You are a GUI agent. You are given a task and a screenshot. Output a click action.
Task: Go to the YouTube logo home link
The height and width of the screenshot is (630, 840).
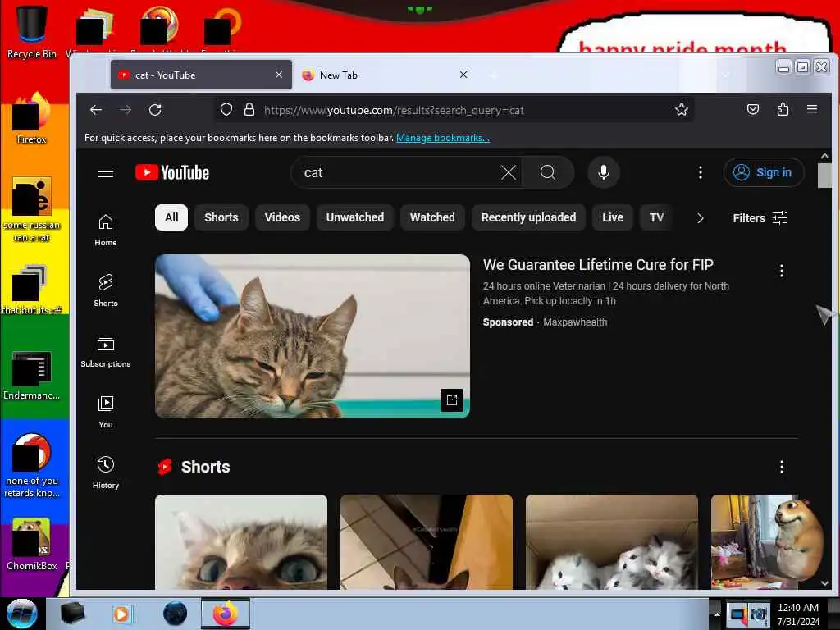172,172
